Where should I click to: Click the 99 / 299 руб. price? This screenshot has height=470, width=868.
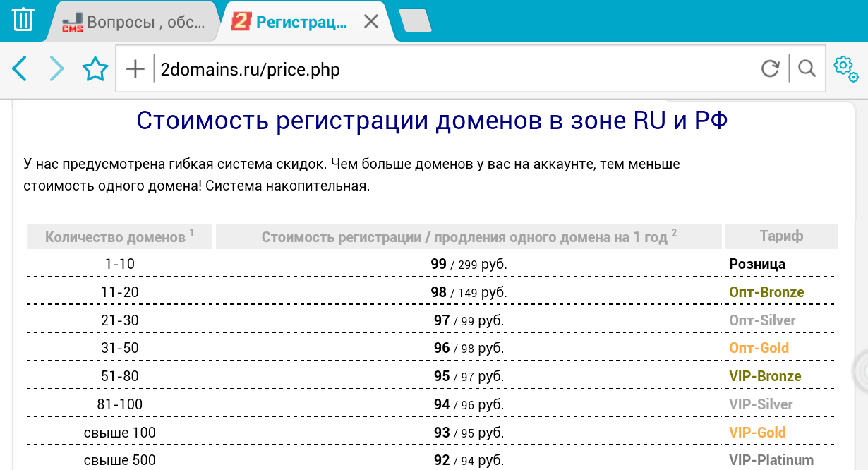coord(469,264)
